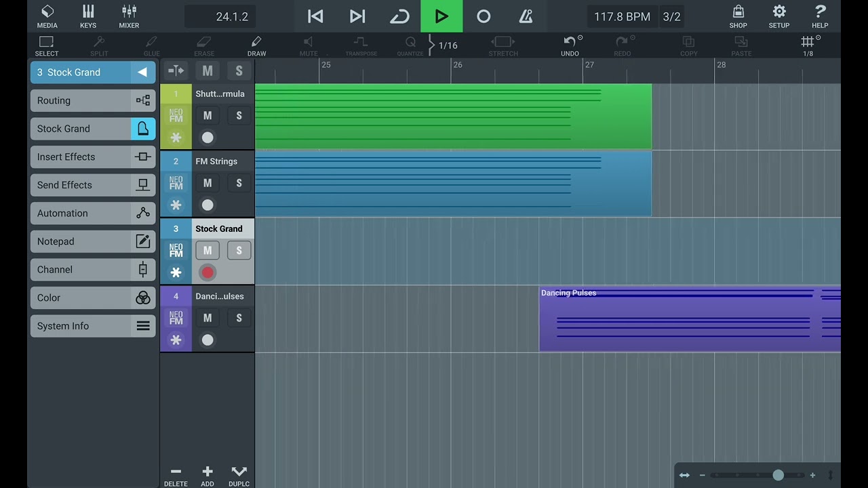Redo the last undone action
868x488 pixels.
623,46
